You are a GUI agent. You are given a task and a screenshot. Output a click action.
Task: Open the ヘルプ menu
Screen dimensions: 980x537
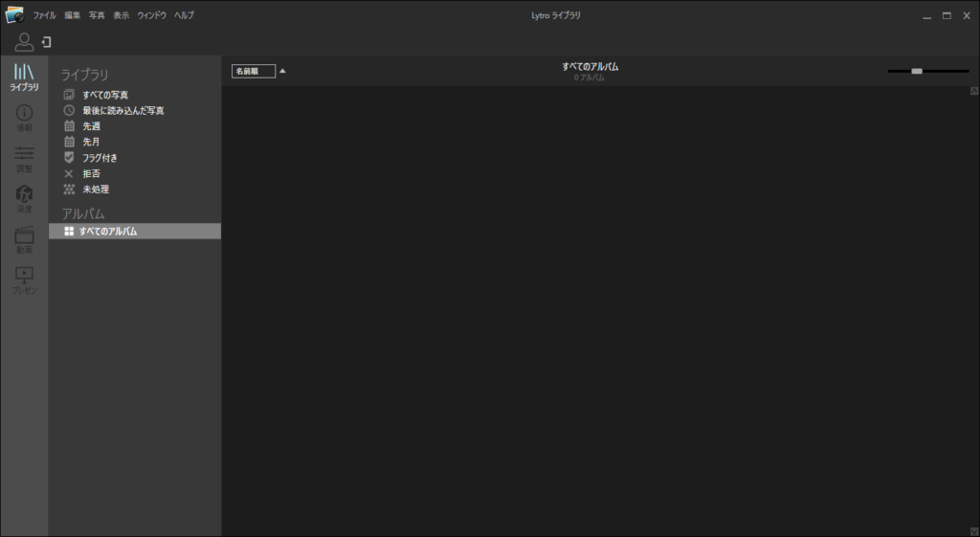pyautogui.click(x=184, y=15)
